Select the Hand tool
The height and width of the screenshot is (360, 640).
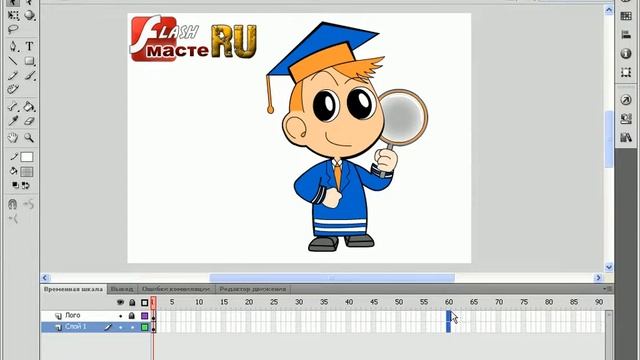pyautogui.click(x=13, y=138)
